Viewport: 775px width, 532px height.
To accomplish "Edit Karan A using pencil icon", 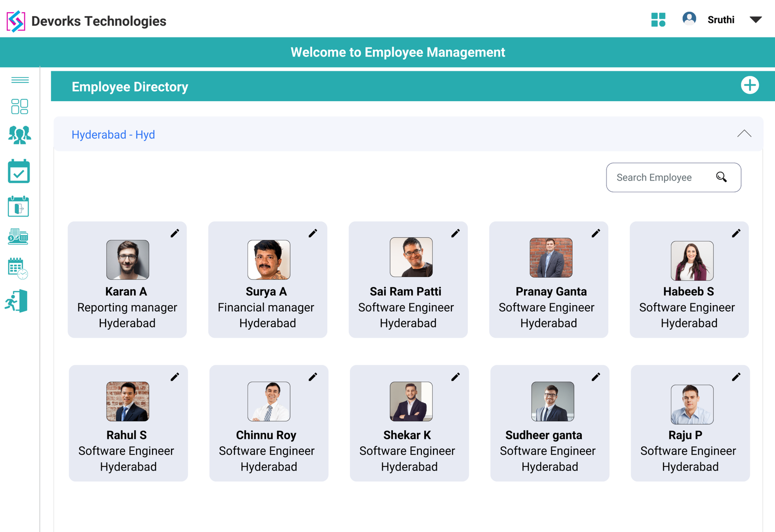I will click(175, 233).
